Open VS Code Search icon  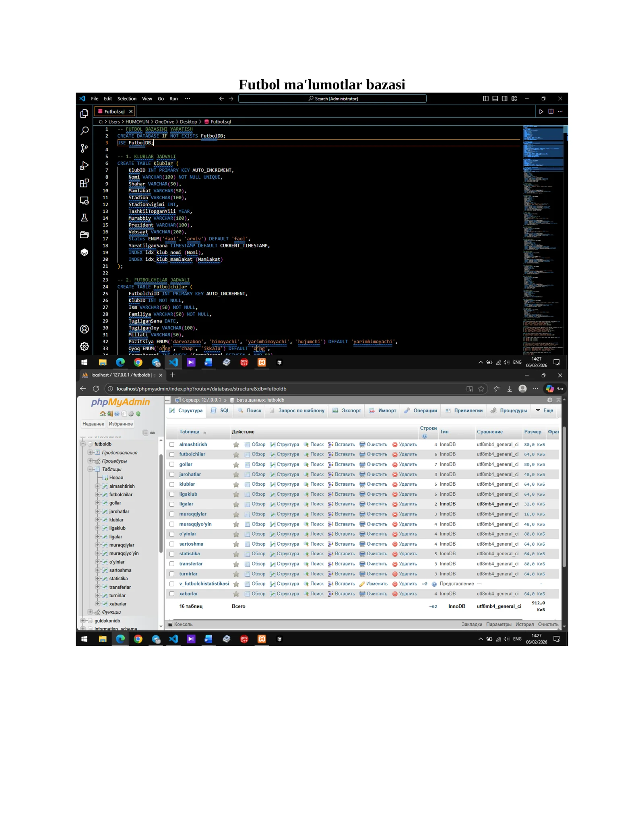click(x=84, y=131)
